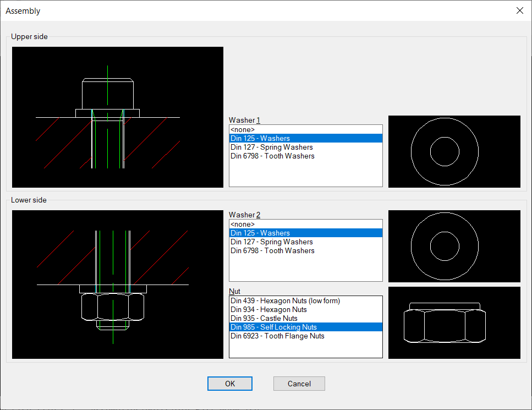The image size is (532, 410).
Task: Confirm assembly with OK button
Action: 230,384
